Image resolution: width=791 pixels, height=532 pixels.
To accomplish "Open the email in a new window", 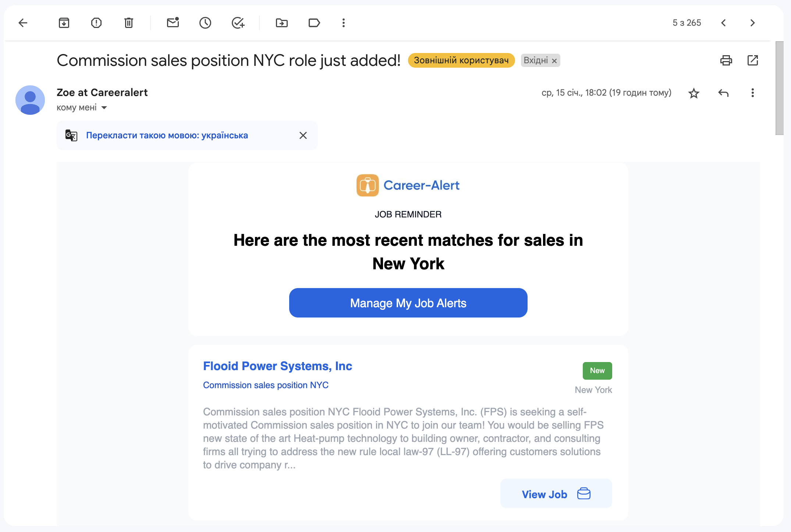I will click(x=753, y=60).
